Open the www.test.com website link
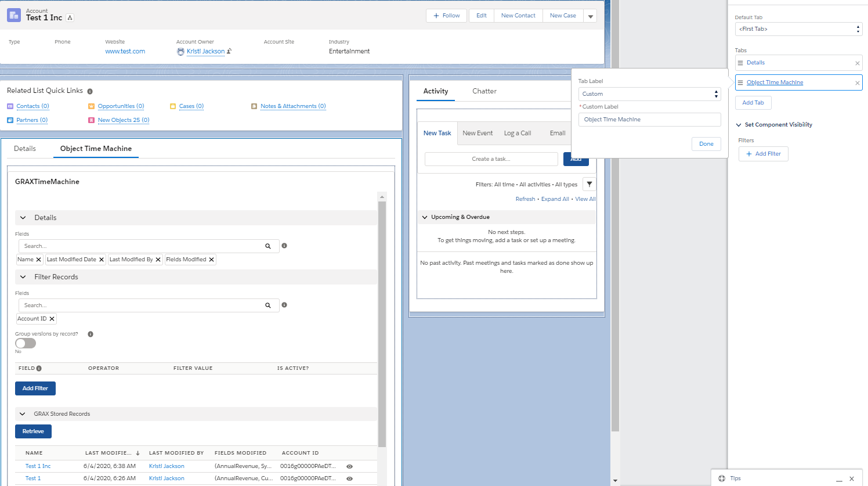 point(125,51)
